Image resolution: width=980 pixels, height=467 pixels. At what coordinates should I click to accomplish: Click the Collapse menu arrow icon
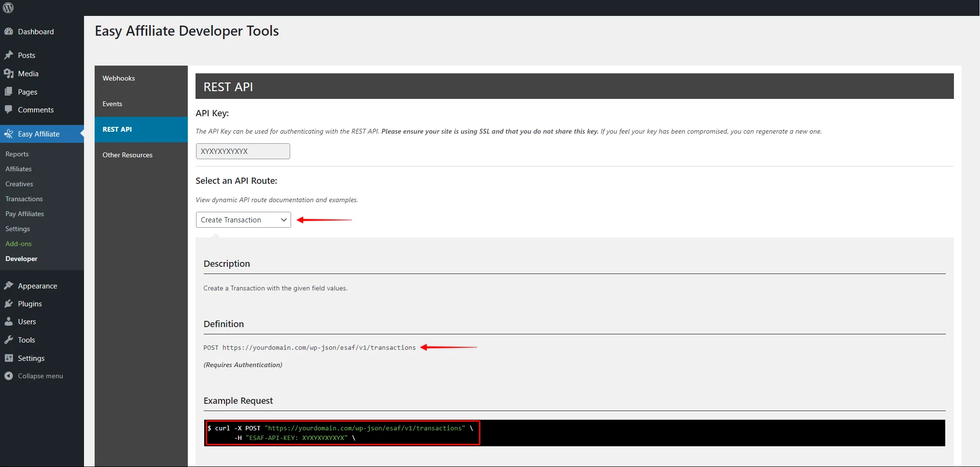[9, 376]
